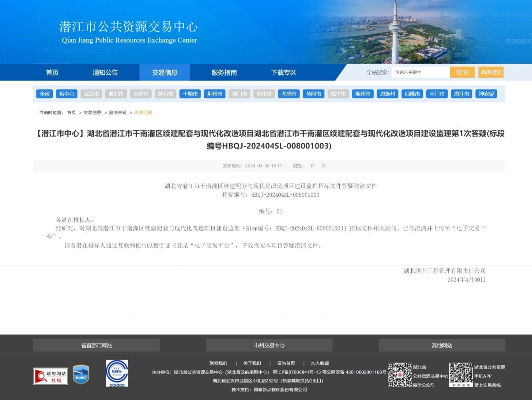Click the mobile APP QR code
Viewport: 532px width, 400px height.
pos(461,375)
